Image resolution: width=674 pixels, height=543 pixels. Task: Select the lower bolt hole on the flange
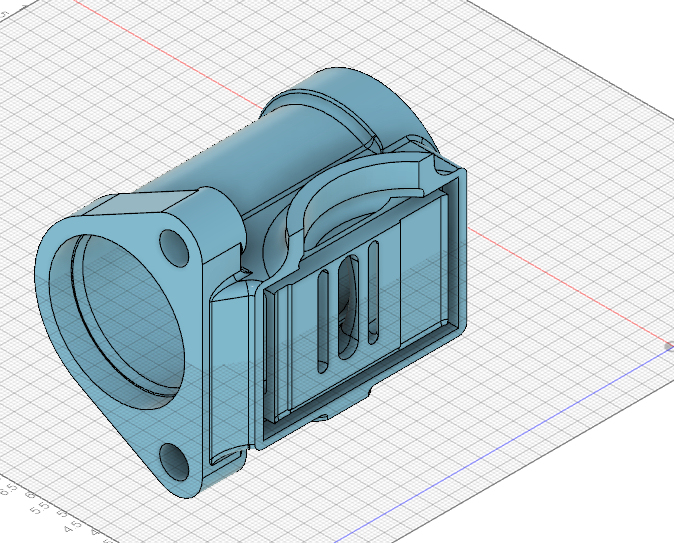(174, 462)
